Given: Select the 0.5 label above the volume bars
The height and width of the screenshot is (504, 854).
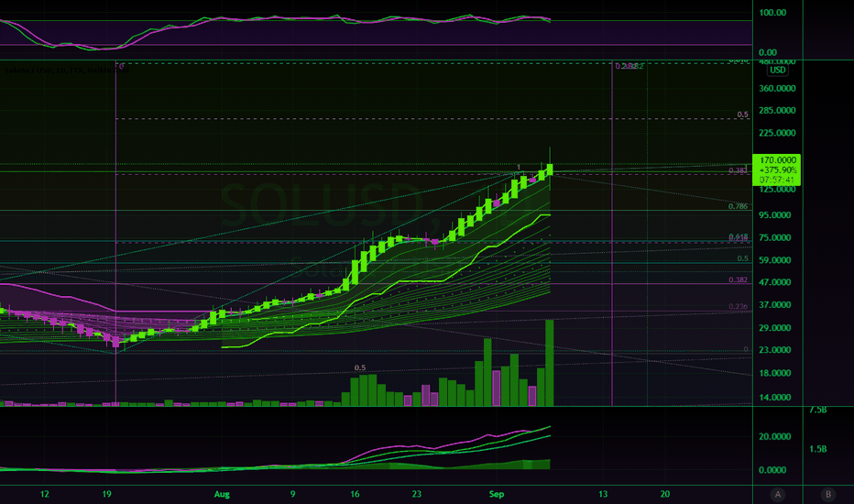Looking at the screenshot, I should pos(360,367).
